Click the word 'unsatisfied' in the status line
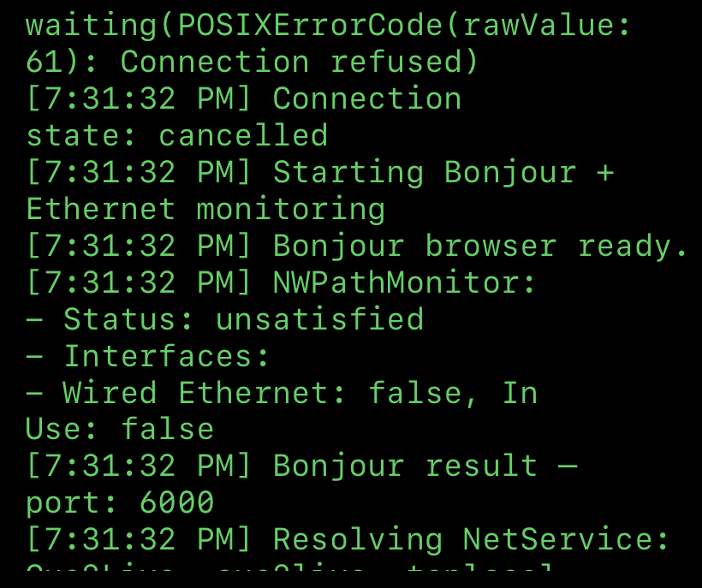Viewport: 702px width, 588px height. [x=319, y=319]
